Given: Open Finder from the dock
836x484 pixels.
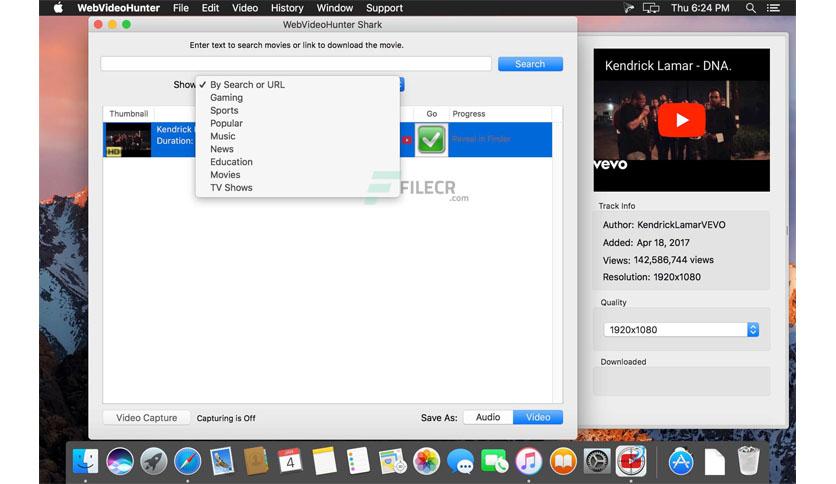Looking at the screenshot, I should (x=85, y=461).
